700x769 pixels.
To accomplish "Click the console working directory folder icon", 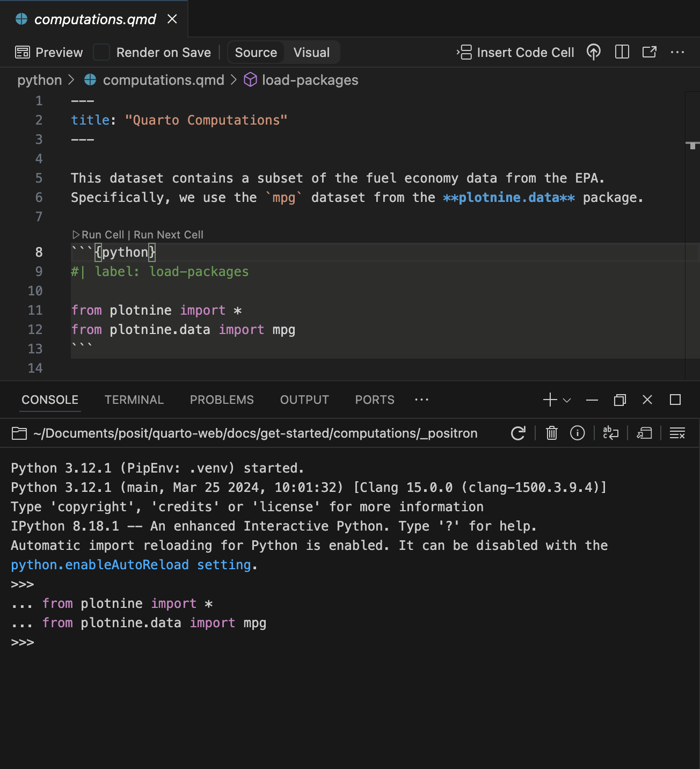I will tap(19, 433).
